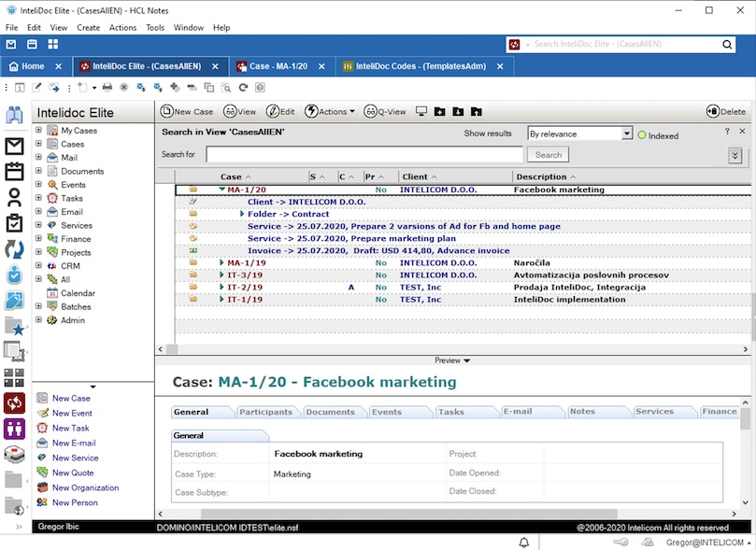
Task: Expand the IT-3/19 case row
Action: [221, 275]
